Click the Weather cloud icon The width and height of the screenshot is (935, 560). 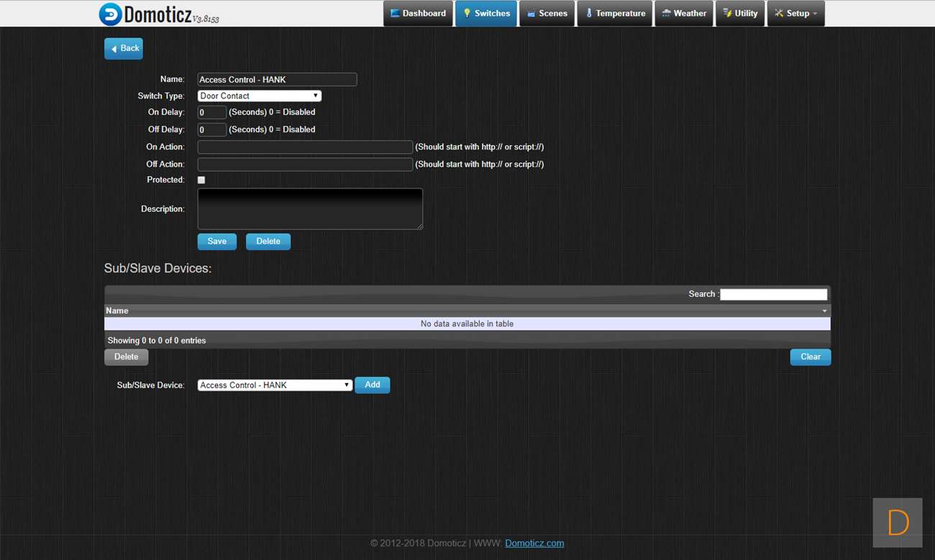666,14
